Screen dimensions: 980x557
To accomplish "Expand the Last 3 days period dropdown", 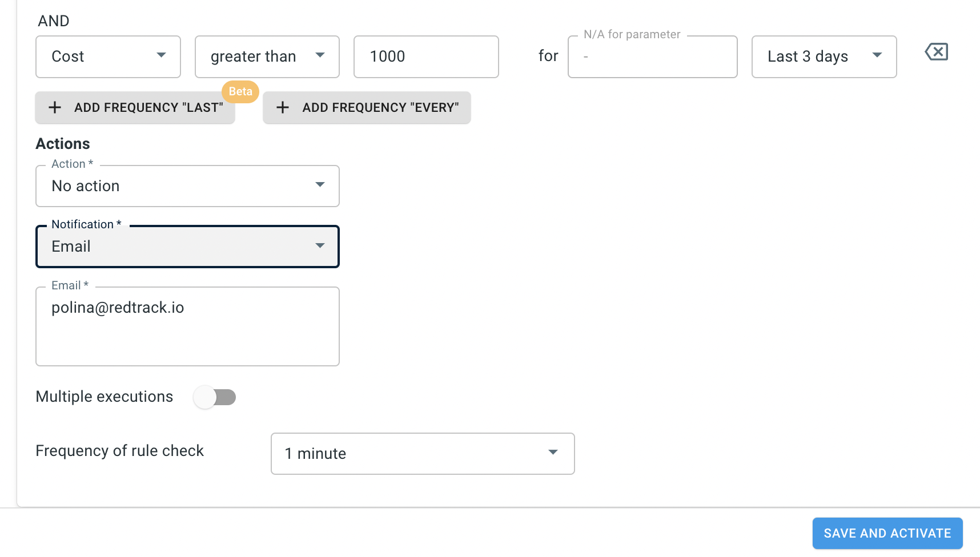I will point(824,56).
